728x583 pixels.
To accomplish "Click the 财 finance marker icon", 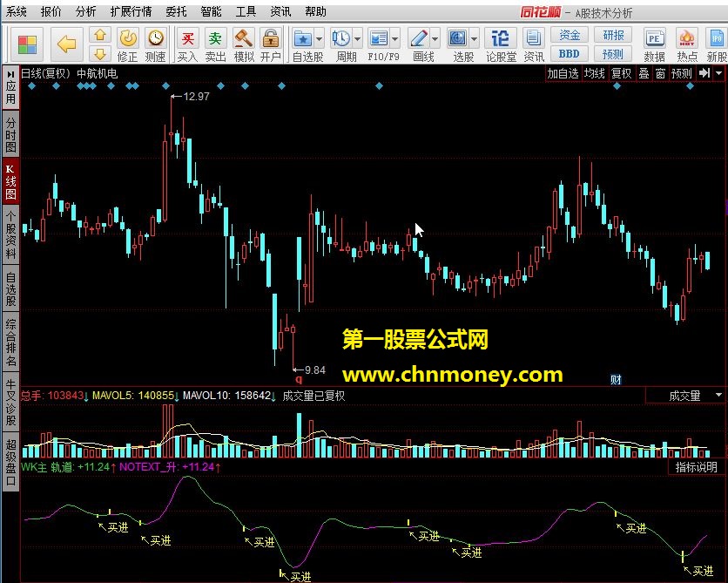I will (616, 380).
